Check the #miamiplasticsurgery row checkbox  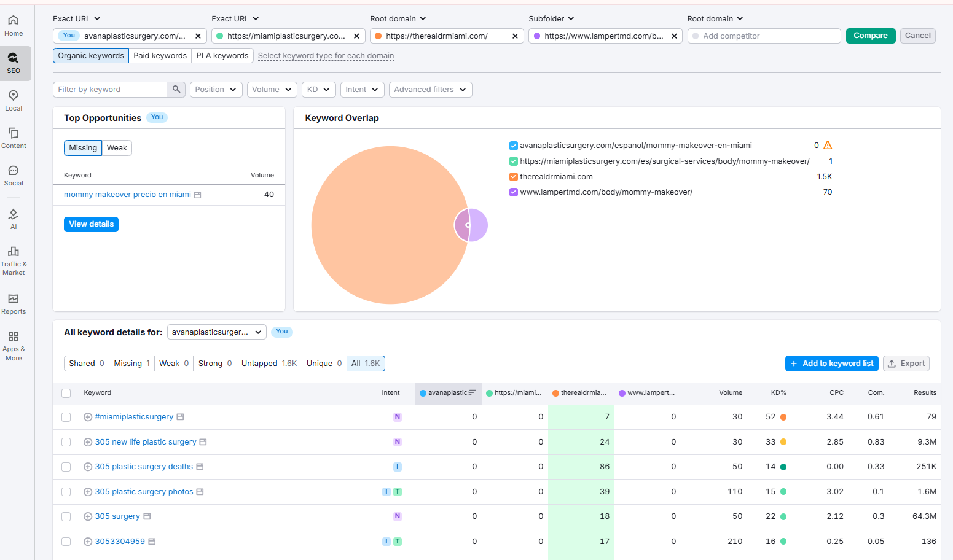[66, 417]
